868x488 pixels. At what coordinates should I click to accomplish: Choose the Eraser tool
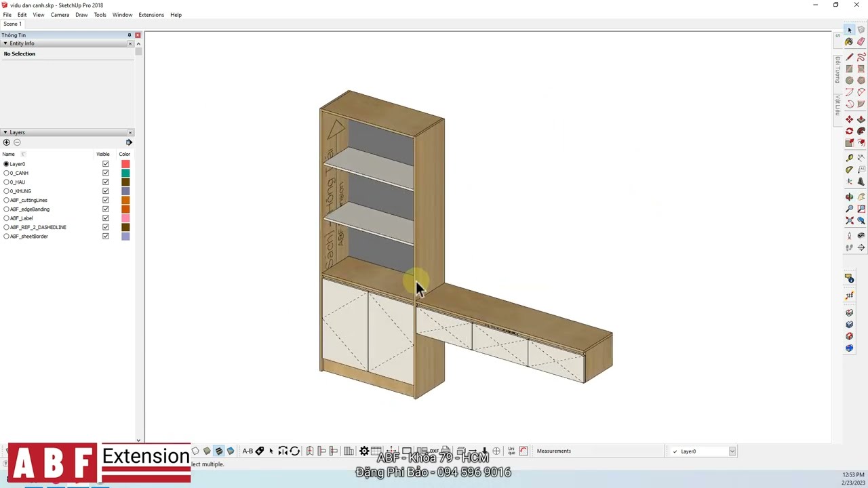point(861,41)
